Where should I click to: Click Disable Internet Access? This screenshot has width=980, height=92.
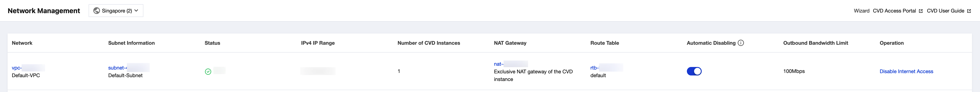(x=906, y=71)
